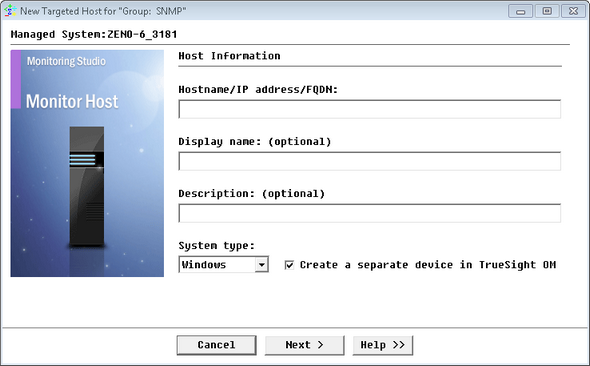Click the Cancel button
Viewport: 590px width, 366px height.
(x=216, y=345)
